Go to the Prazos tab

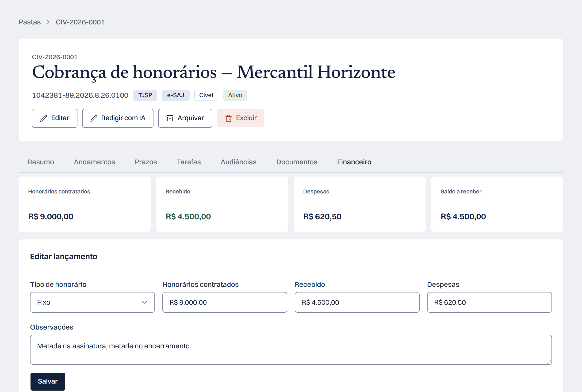coord(146,162)
